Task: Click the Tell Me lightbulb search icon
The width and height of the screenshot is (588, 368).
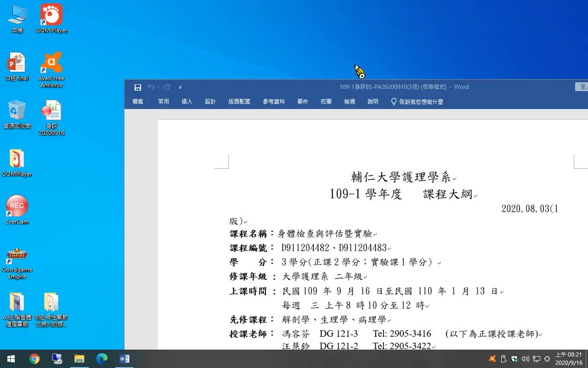Action: pyautogui.click(x=393, y=102)
